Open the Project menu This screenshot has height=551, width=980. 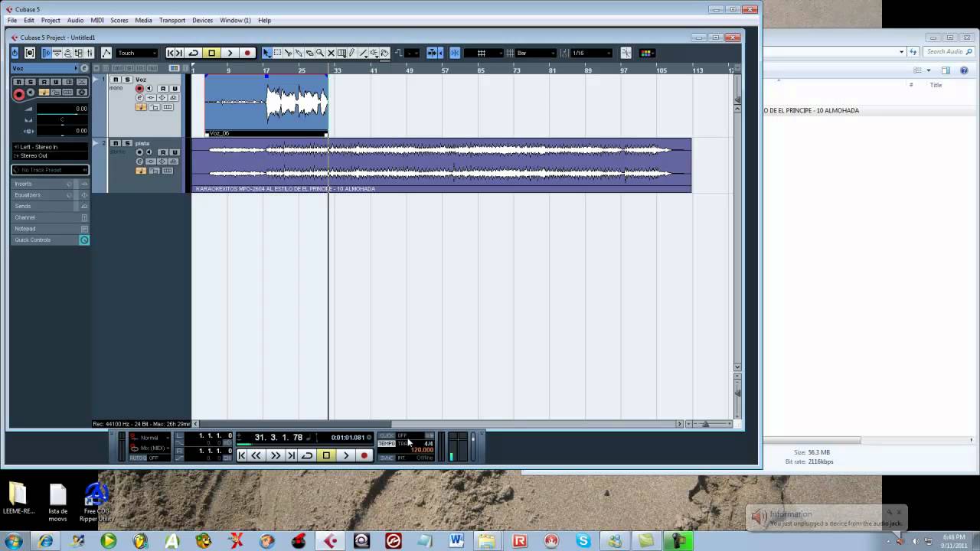51,20
